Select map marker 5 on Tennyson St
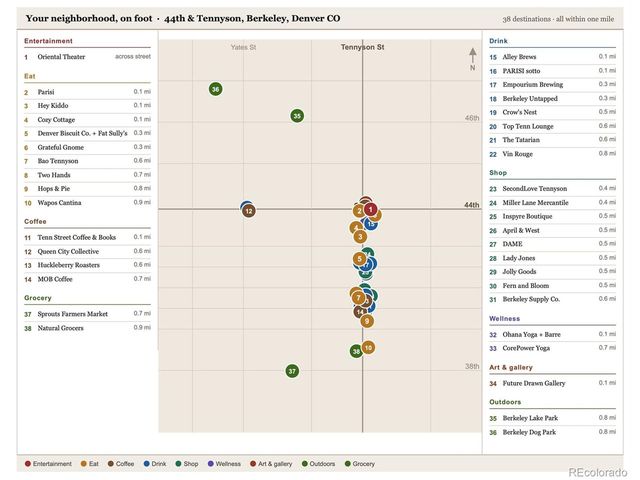The height and width of the screenshot is (480, 640). point(360,259)
